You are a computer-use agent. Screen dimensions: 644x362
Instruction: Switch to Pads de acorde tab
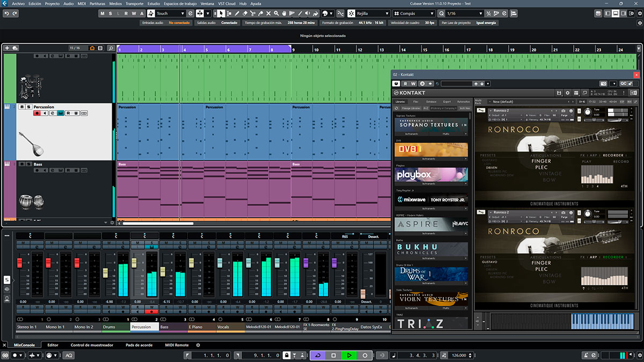(139, 345)
